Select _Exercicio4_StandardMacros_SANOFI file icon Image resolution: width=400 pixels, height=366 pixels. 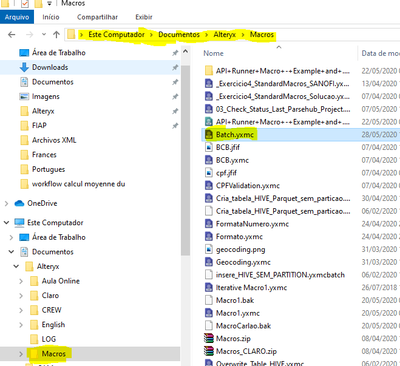(209, 83)
